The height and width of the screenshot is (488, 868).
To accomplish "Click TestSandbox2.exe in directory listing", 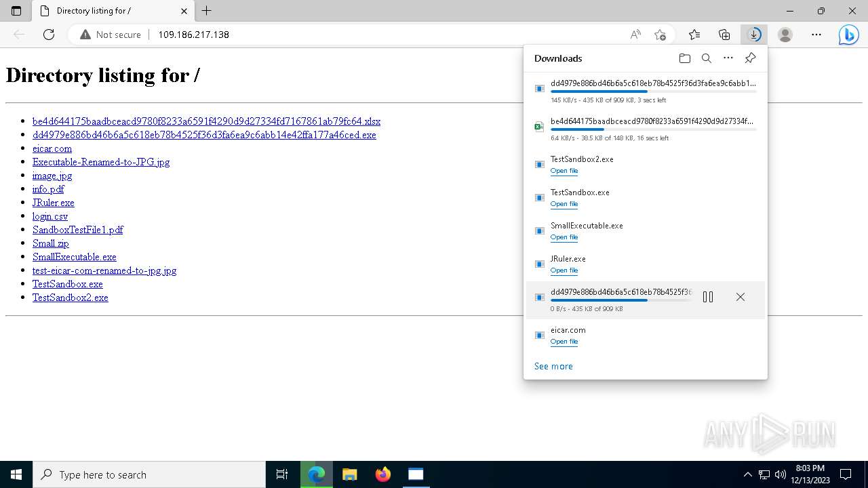I will coord(71,298).
